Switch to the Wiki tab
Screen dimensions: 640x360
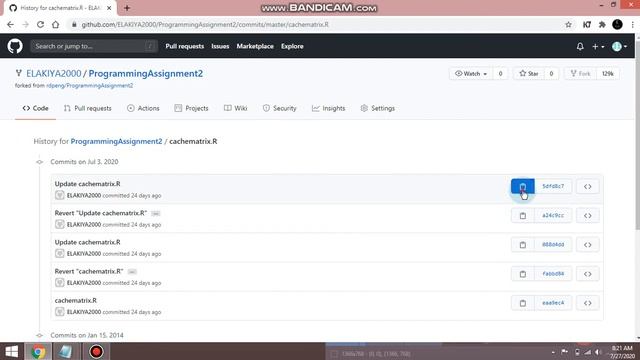click(236, 108)
